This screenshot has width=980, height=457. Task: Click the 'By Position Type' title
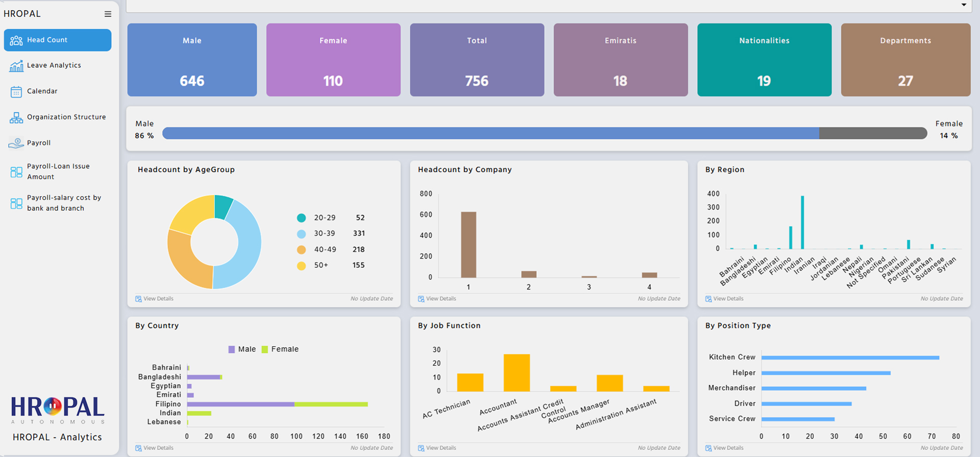pos(738,326)
